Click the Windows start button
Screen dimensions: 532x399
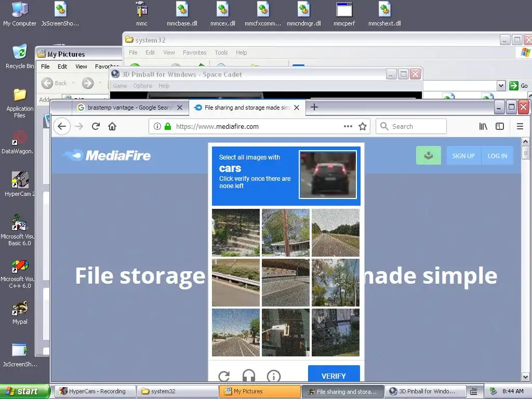click(24, 391)
